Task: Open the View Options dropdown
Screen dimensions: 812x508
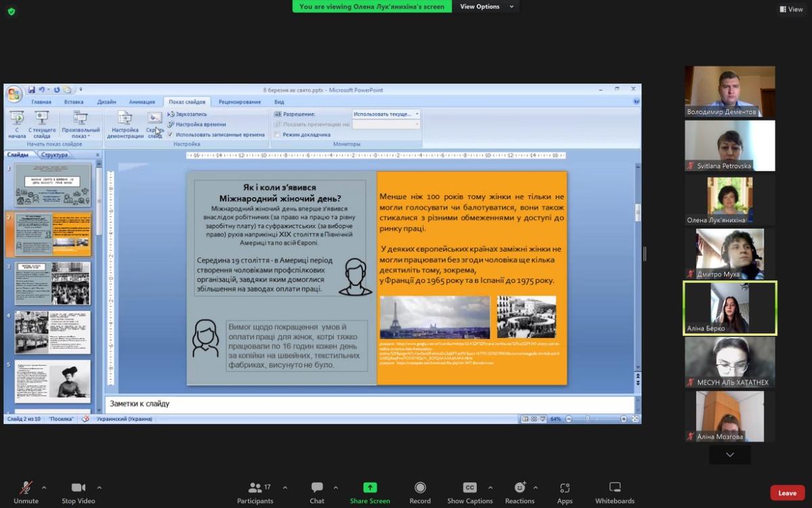Action: tap(487, 7)
